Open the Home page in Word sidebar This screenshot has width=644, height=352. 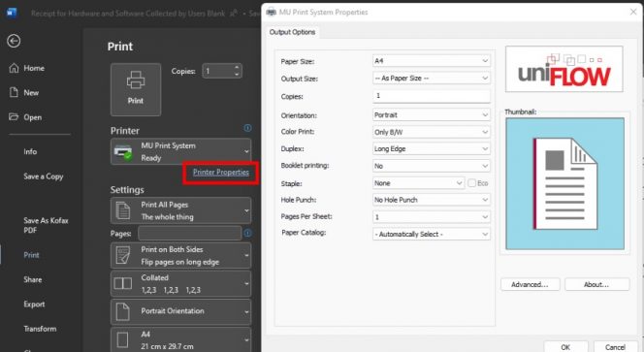[x=27, y=68]
